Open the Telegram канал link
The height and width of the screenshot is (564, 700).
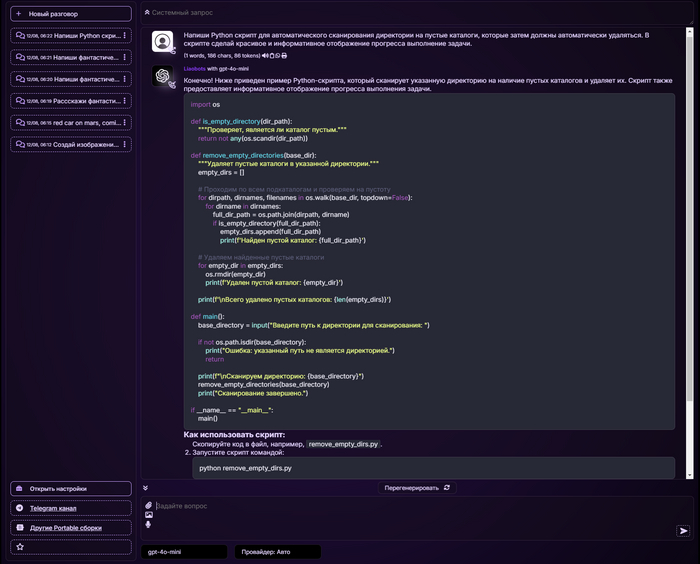(x=71, y=508)
